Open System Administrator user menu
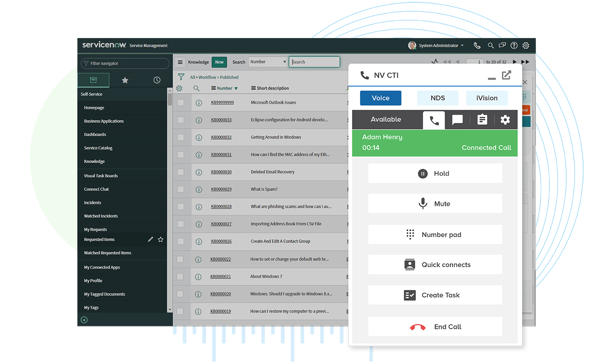The height and width of the screenshot is (364, 613). pos(436,45)
